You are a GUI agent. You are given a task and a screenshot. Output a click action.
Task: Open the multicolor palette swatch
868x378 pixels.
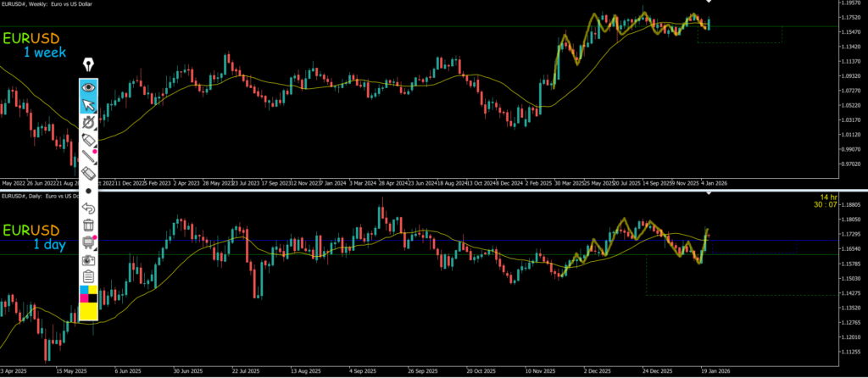(x=88, y=293)
